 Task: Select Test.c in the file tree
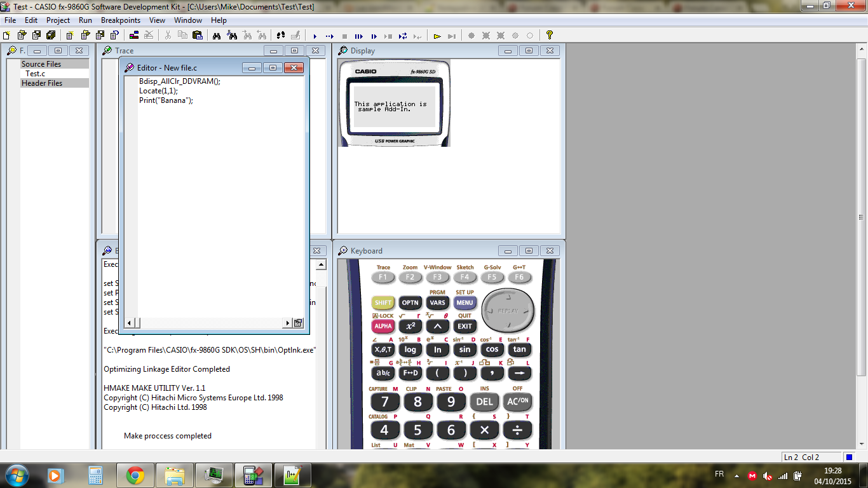35,74
